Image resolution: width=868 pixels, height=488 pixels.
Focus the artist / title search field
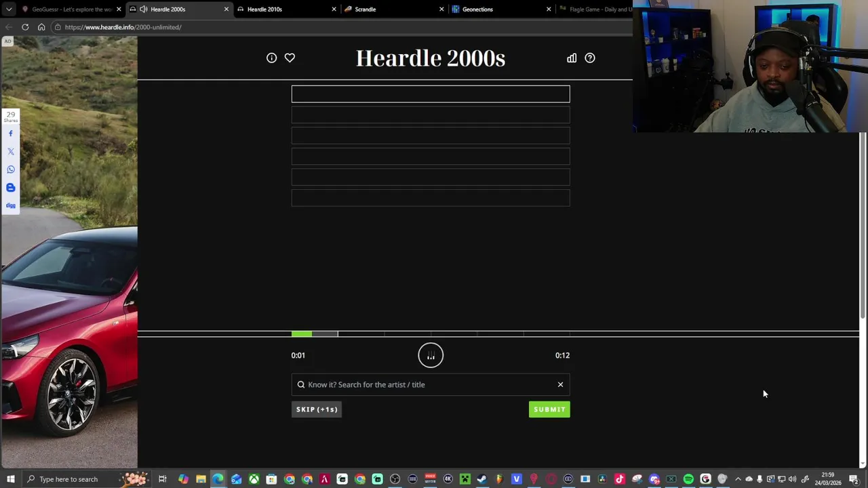point(431,385)
